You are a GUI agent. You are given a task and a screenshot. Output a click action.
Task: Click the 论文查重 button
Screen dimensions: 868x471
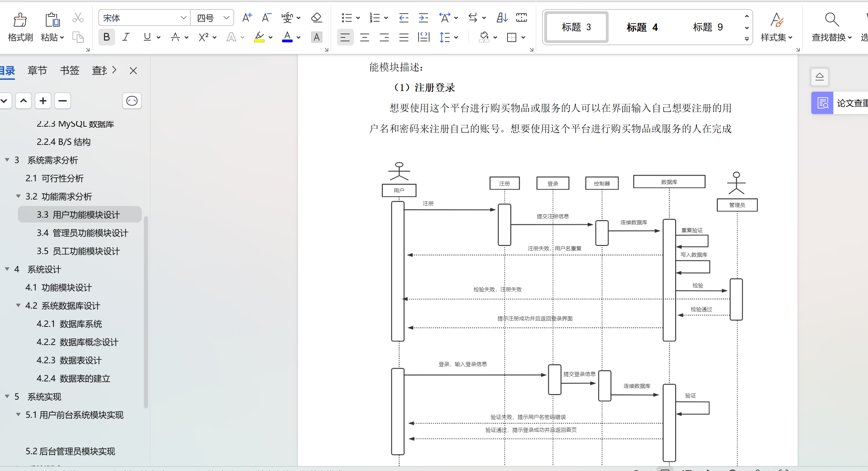tap(840, 103)
